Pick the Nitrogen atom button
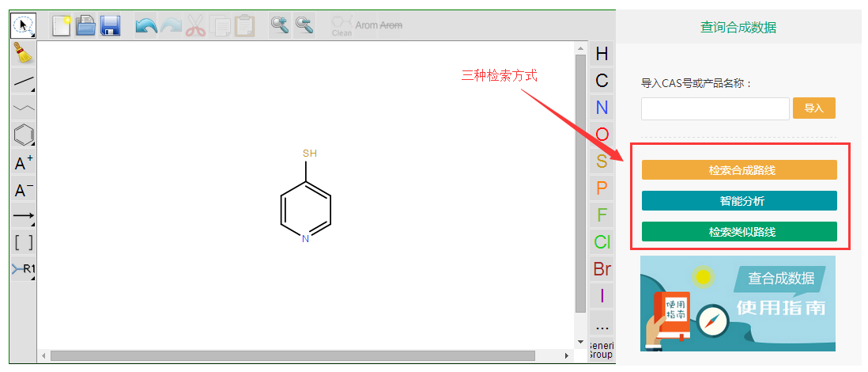This screenshot has height=372, width=868. coord(602,108)
